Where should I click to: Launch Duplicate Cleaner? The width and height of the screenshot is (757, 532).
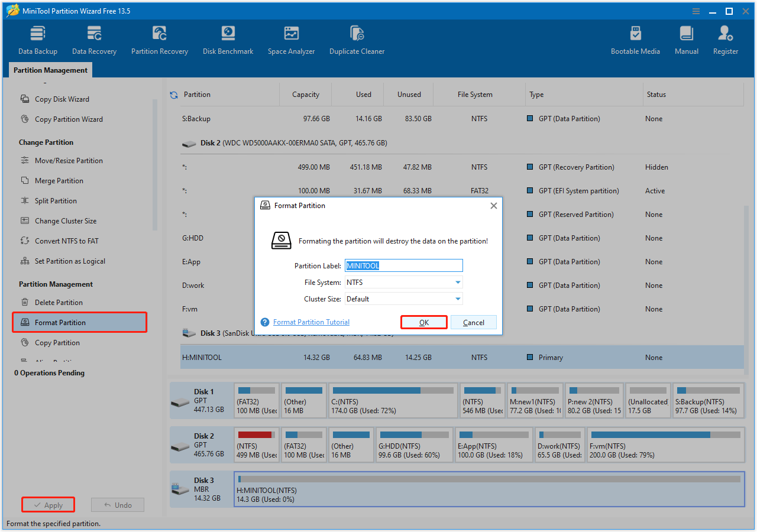pos(357,38)
